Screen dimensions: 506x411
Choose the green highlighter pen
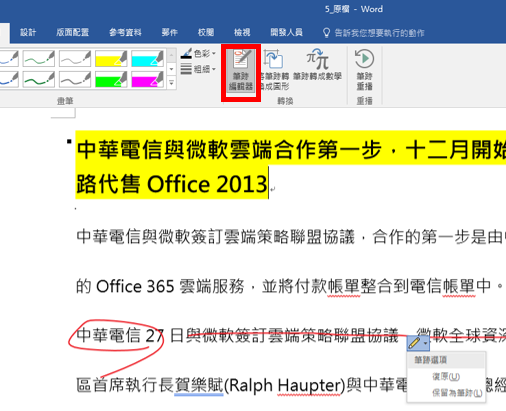click(x=111, y=79)
